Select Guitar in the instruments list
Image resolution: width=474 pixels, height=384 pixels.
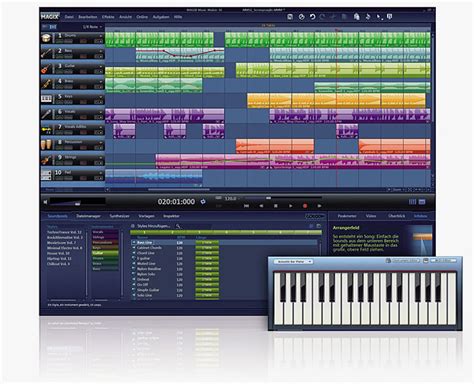point(105,253)
